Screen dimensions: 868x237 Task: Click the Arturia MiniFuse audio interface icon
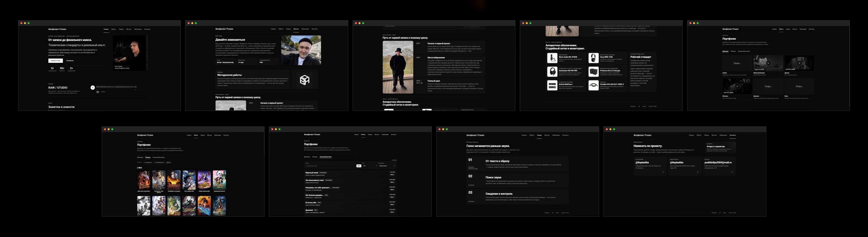(x=552, y=85)
